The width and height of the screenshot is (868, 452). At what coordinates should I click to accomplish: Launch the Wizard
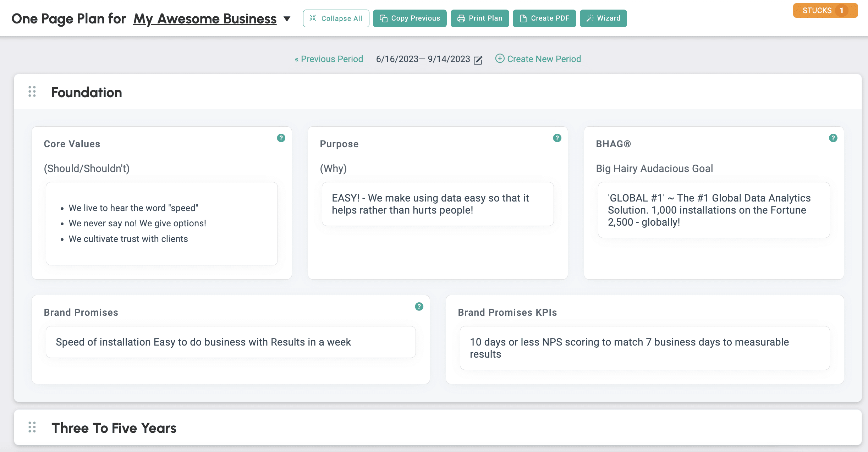(603, 18)
